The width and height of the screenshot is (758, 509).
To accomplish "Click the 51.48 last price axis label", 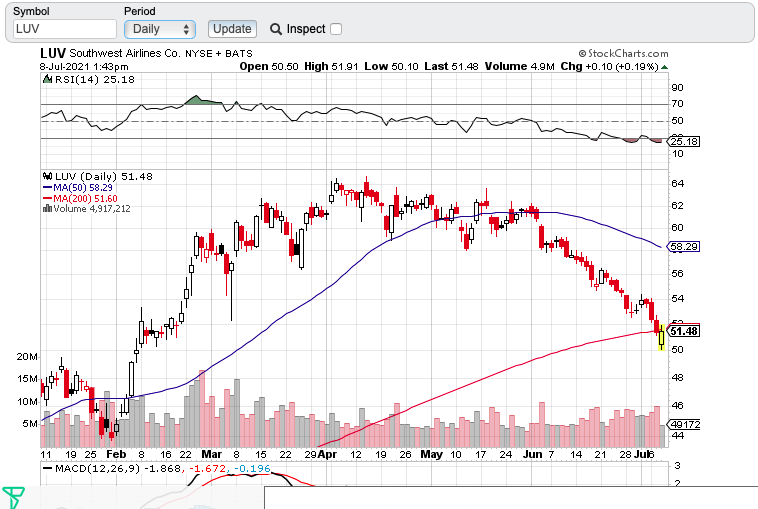I will coord(683,331).
